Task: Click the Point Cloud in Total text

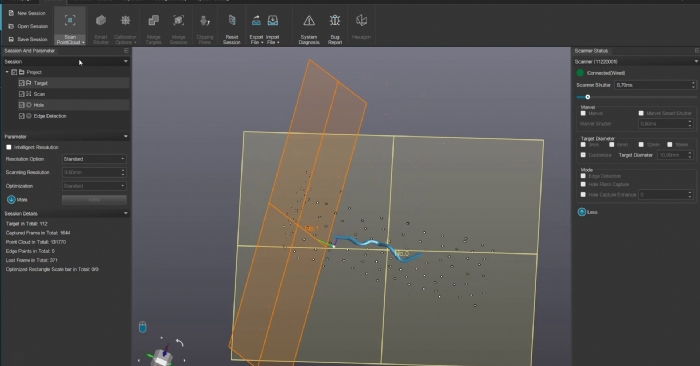Action: point(36,242)
